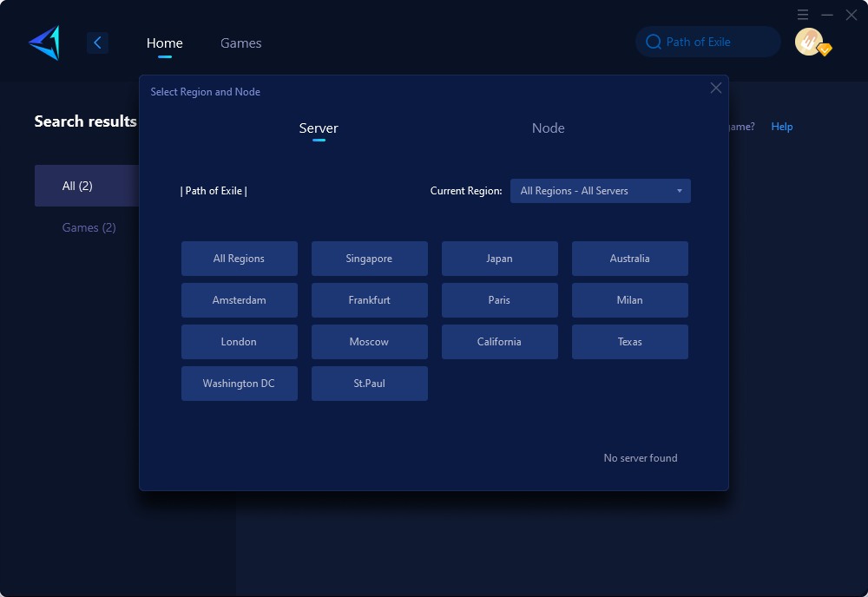Open the Help link

coord(782,127)
